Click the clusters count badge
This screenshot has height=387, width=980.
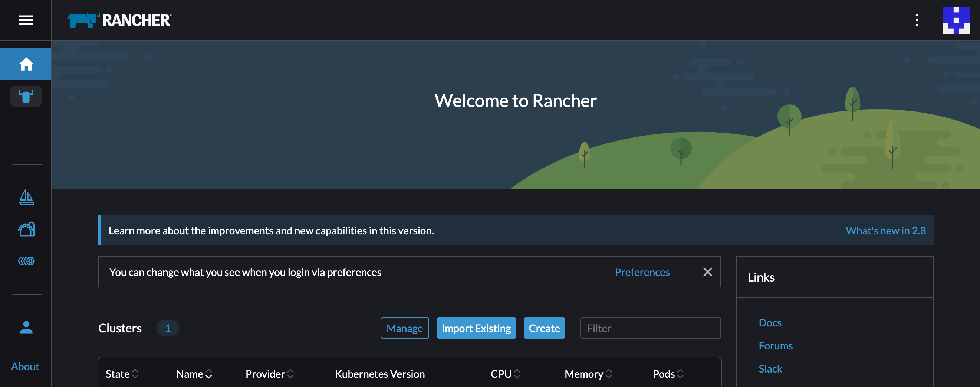167,328
